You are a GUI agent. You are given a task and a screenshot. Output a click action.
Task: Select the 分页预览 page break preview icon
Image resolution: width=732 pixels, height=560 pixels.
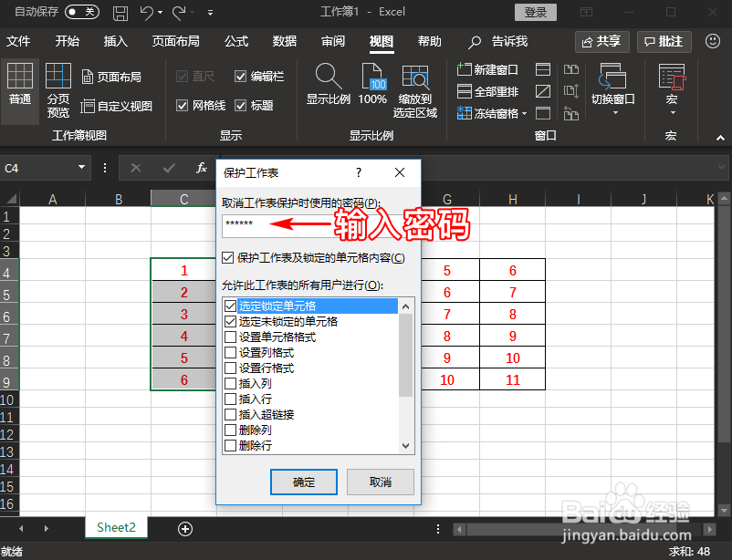(x=58, y=87)
